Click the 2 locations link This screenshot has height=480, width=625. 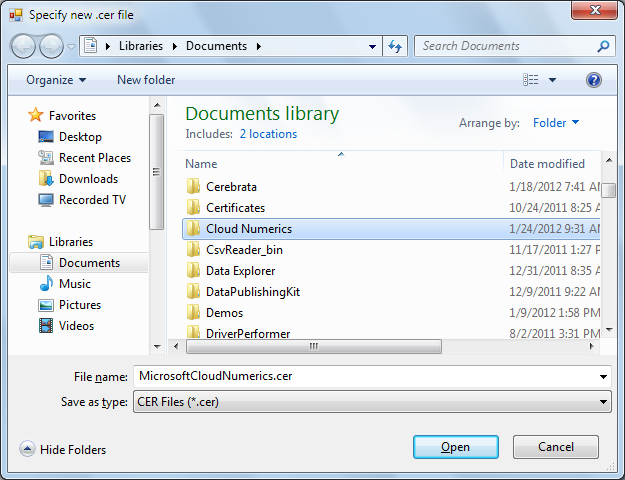pos(268,134)
